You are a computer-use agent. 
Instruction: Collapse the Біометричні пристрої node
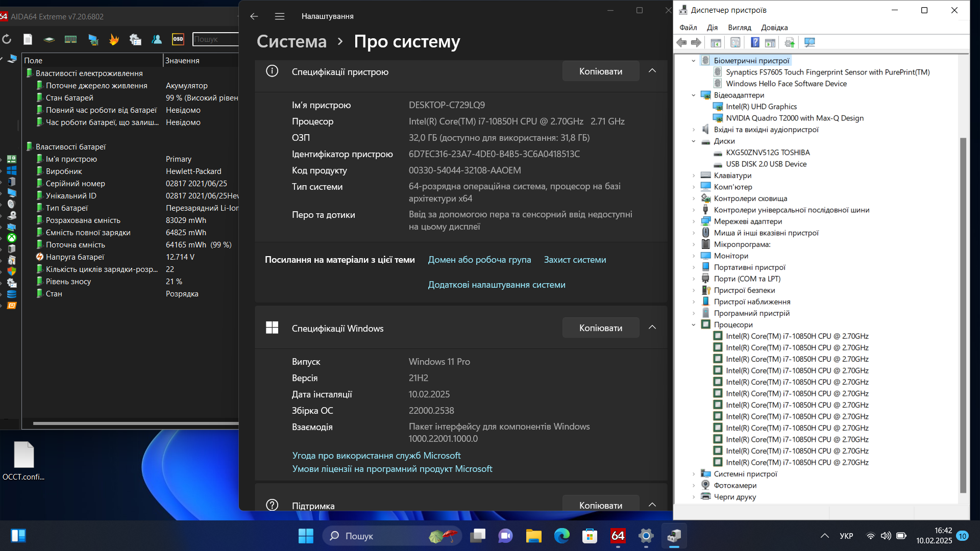point(694,61)
